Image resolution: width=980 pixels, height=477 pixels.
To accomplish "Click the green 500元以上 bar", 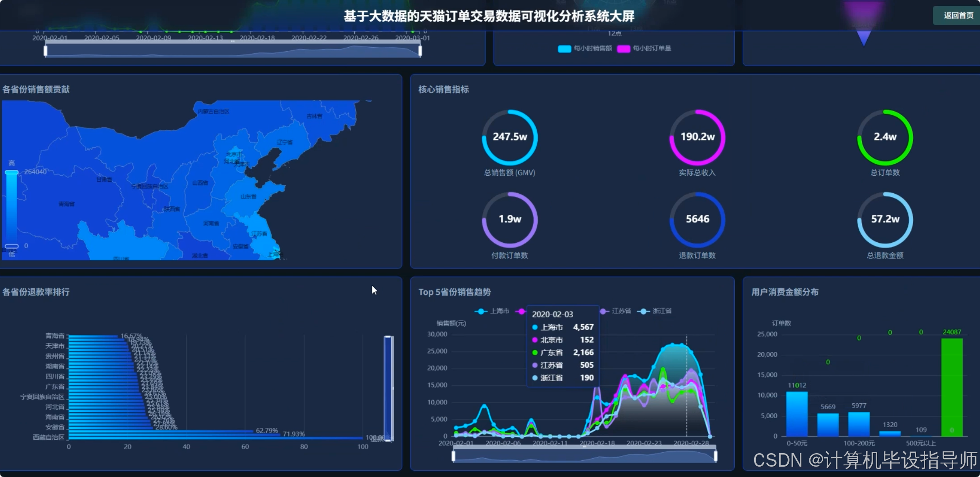I will click(x=952, y=387).
